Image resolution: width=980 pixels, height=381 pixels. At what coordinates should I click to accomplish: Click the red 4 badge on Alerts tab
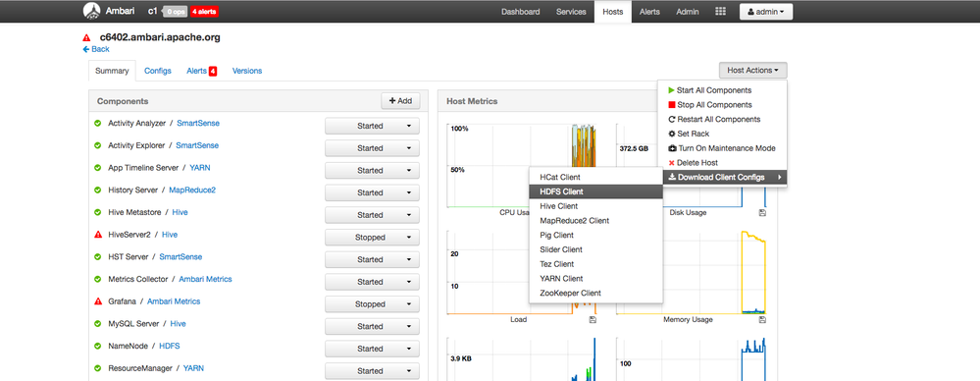click(x=213, y=72)
